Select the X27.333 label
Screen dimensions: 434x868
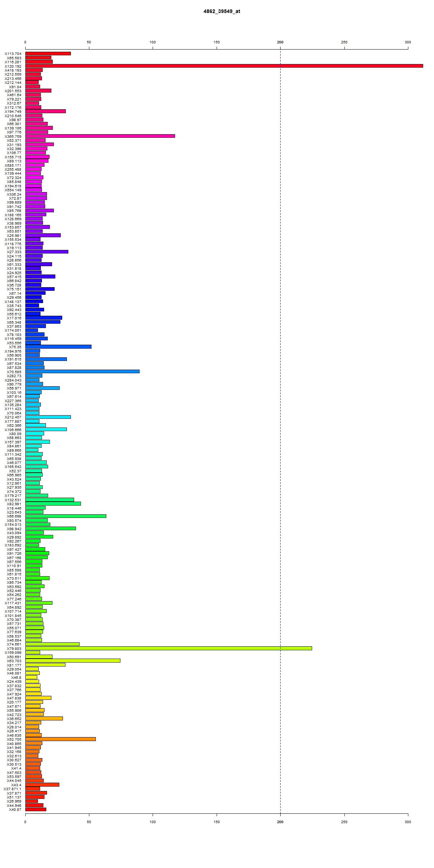14,252
